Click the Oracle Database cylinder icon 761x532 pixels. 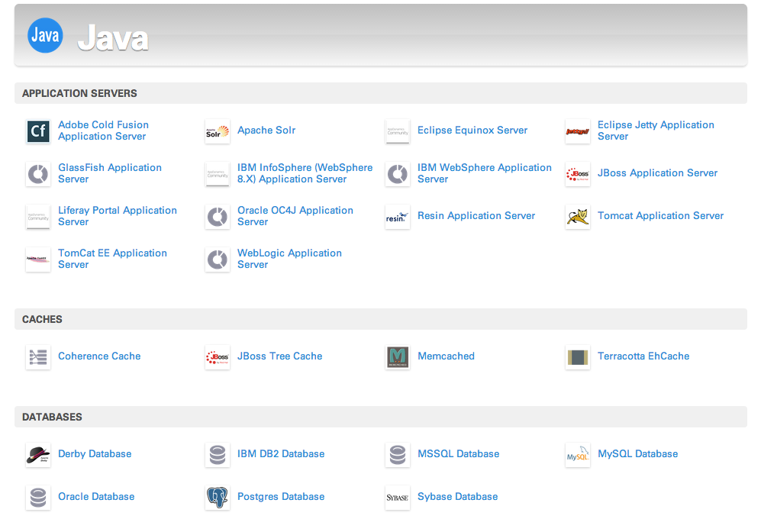(x=38, y=498)
